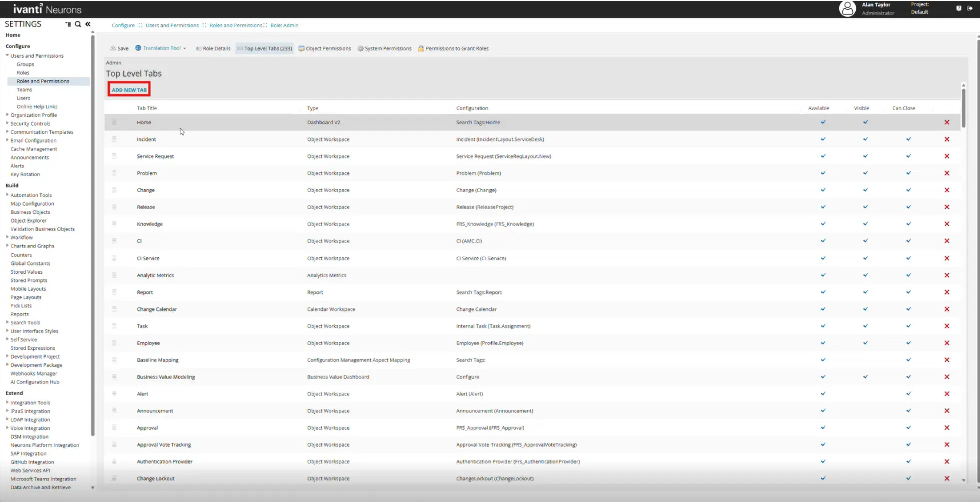This screenshot has width=980, height=502.
Task: Collapse the Settings sidebar with the double chevron
Action: tap(88, 24)
